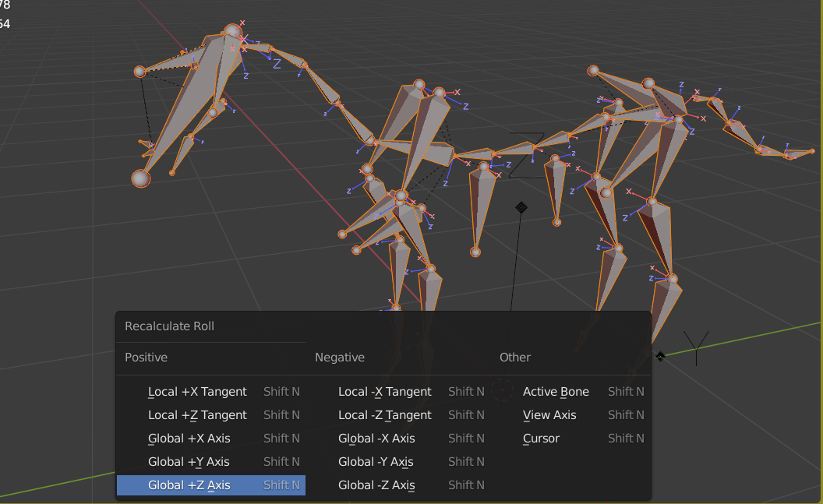This screenshot has width=823, height=504.
Task: Click the Negative column header
Action: click(340, 357)
